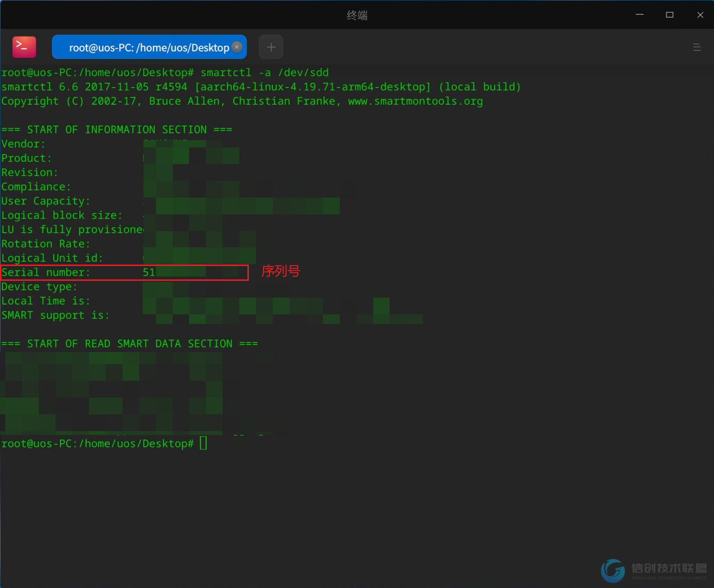714x588 pixels.
Task: Open the terminal hamburger menu
Action: [x=697, y=47]
